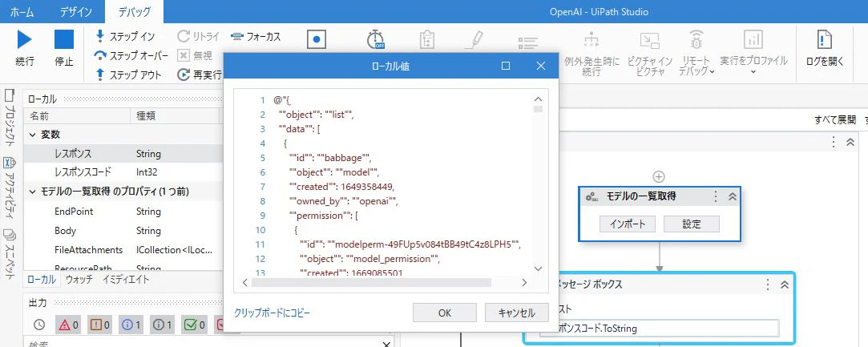Click Open Logs (ログを開く)

click(x=825, y=49)
